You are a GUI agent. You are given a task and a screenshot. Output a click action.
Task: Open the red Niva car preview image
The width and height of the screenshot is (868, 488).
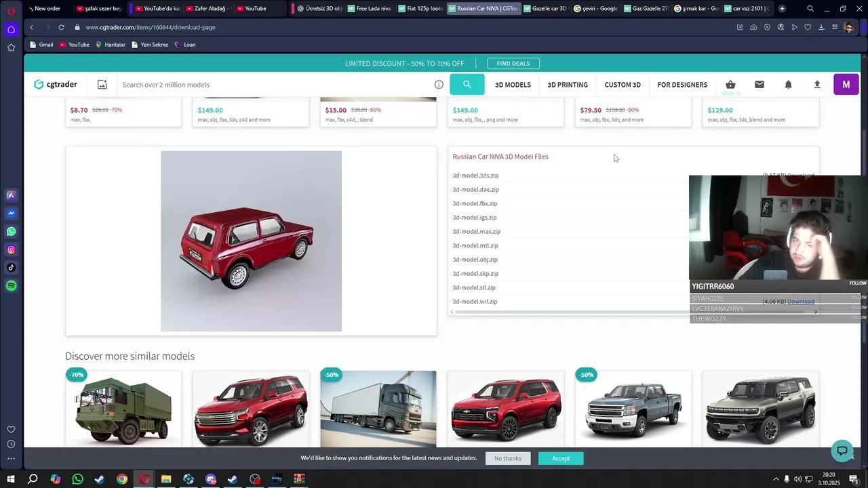251,241
